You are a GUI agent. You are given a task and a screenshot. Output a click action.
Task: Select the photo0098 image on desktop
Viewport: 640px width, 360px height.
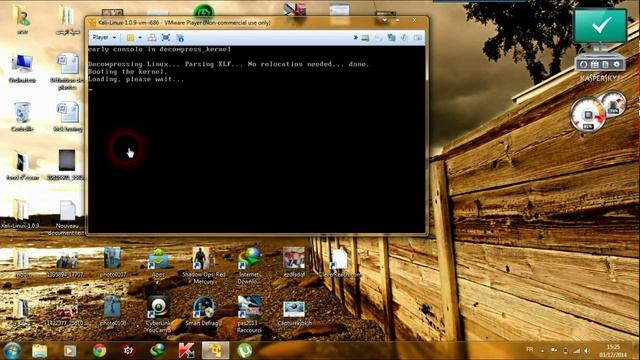[112, 311]
